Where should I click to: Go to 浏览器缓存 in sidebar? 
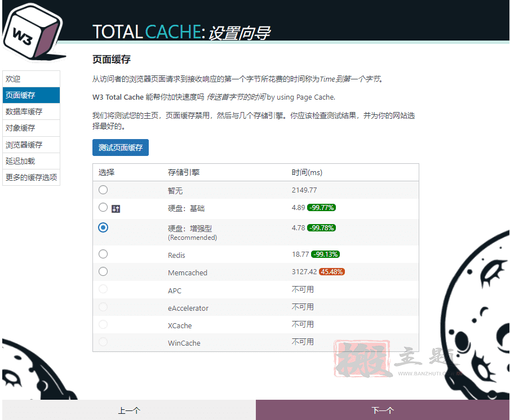[x=31, y=145]
